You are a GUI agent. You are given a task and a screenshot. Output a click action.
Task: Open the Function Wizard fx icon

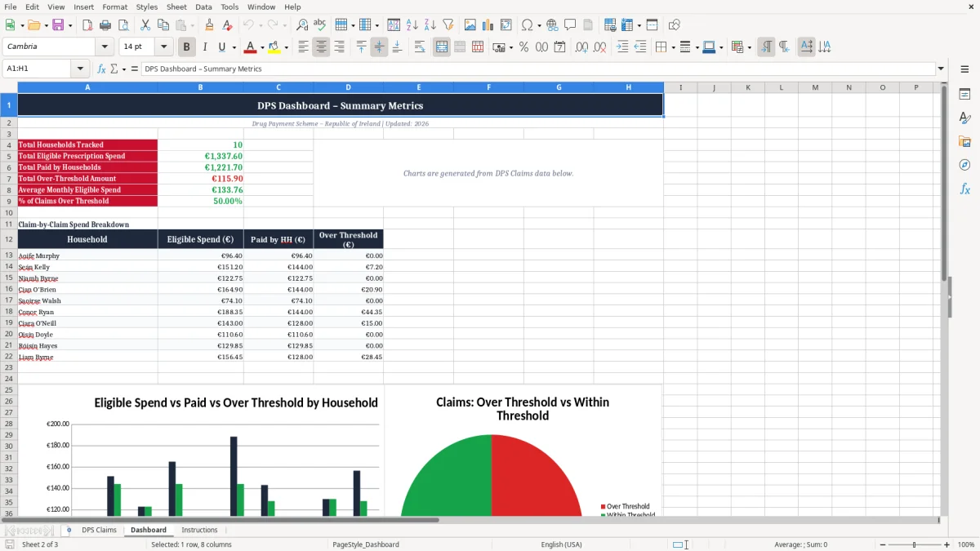point(101,69)
